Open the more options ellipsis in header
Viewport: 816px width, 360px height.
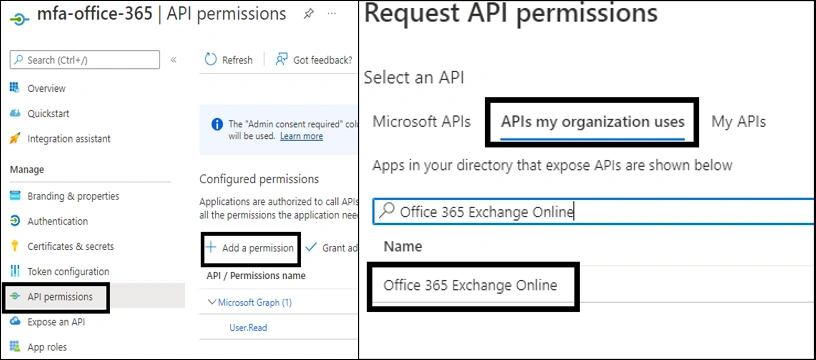(x=332, y=14)
